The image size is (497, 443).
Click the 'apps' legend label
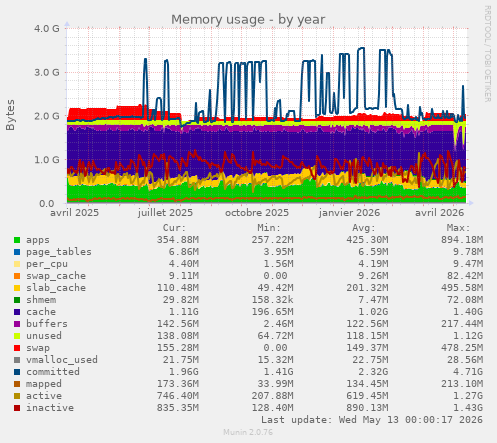(38, 240)
